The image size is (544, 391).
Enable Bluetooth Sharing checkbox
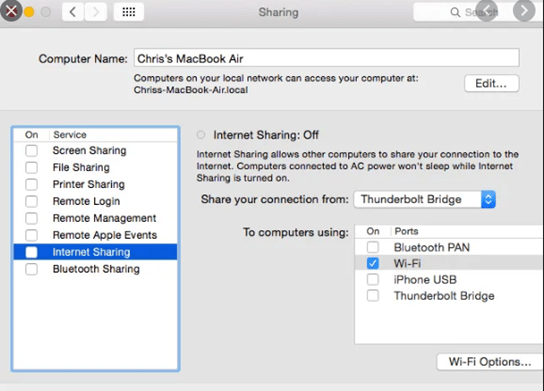point(31,269)
